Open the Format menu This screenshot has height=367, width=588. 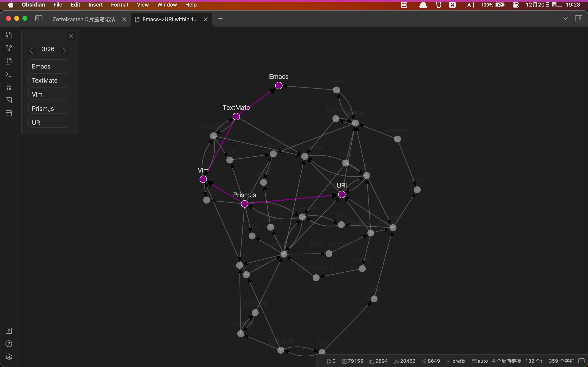click(x=120, y=5)
